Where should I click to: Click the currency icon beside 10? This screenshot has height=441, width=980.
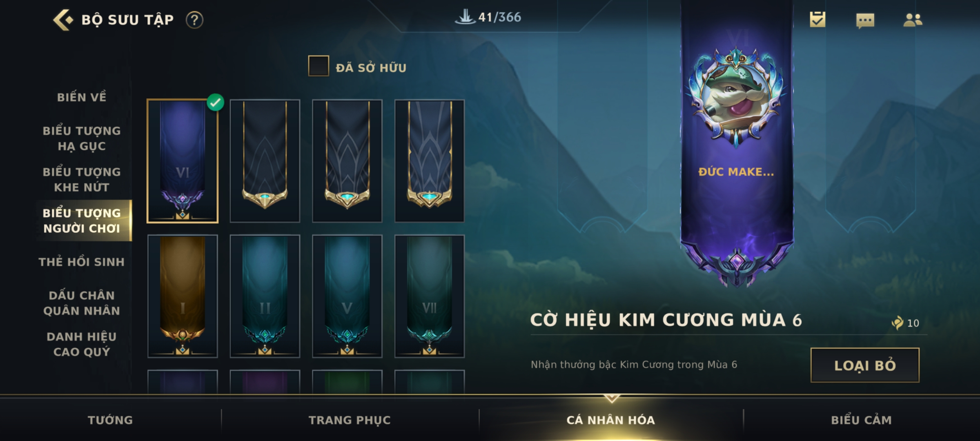tap(897, 323)
